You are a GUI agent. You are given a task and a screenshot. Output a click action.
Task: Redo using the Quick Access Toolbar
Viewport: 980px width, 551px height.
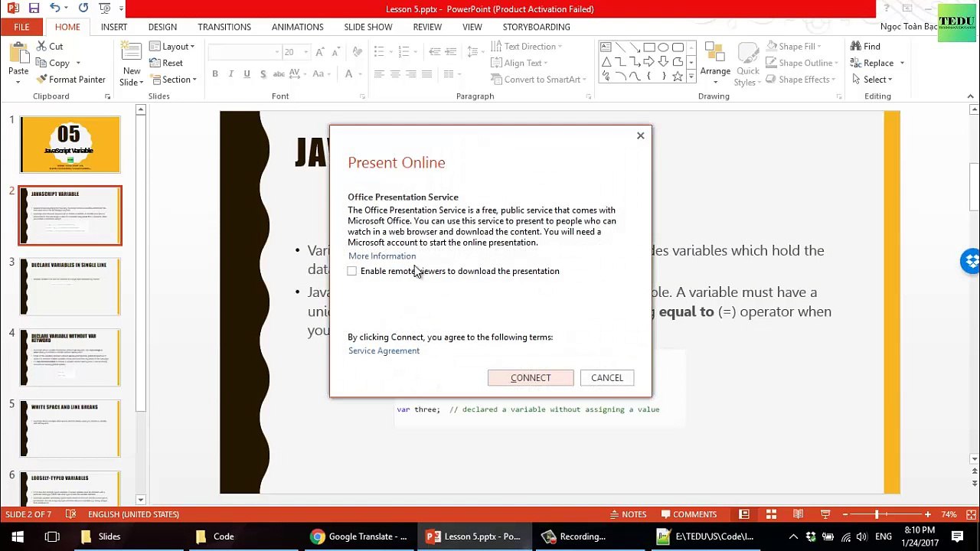point(83,8)
